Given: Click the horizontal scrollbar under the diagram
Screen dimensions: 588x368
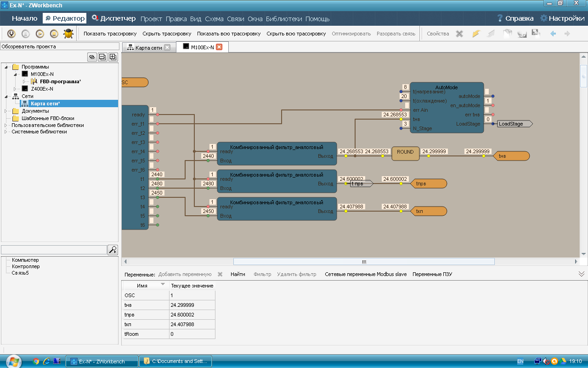Looking at the screenshot, I should click(364, 261).
